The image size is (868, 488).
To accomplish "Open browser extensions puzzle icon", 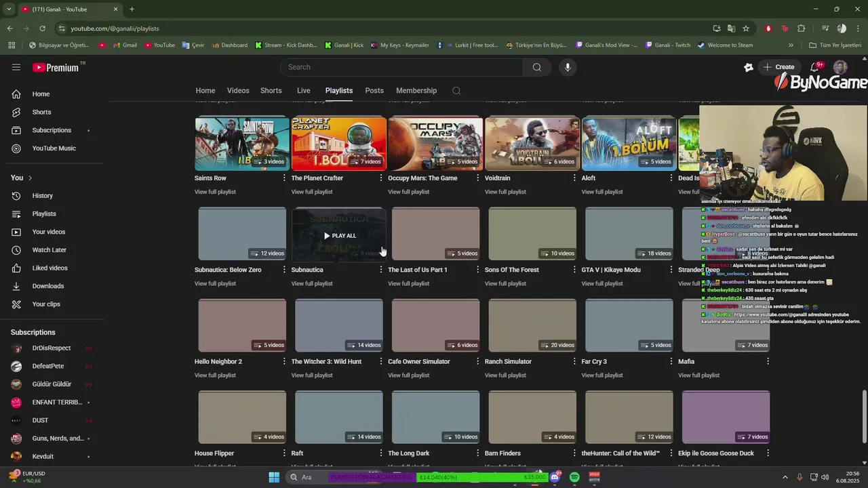I will [802, 28].
